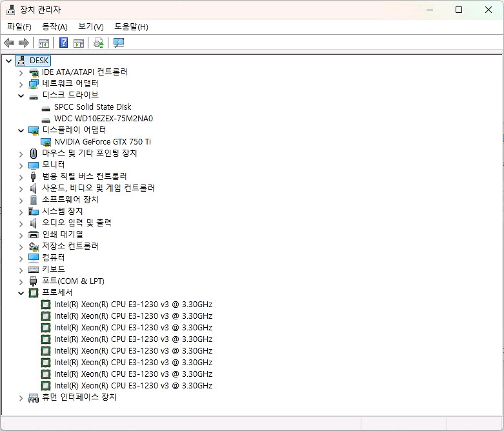Select the 마우스 및 기타 포인팅 장치 mouse icon
Screen dimensions: 504x431
(x=34, y=154)
